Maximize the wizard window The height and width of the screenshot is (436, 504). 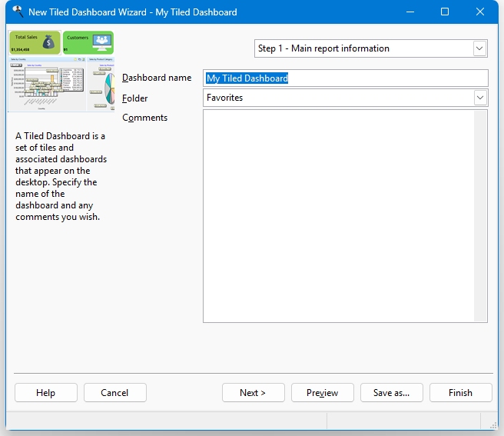(x=445, y=12)
